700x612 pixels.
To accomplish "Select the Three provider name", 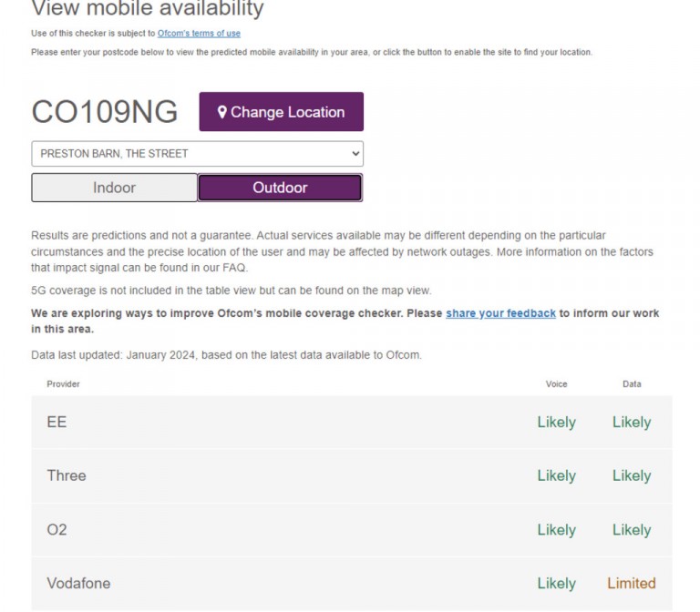I will 67,475.
